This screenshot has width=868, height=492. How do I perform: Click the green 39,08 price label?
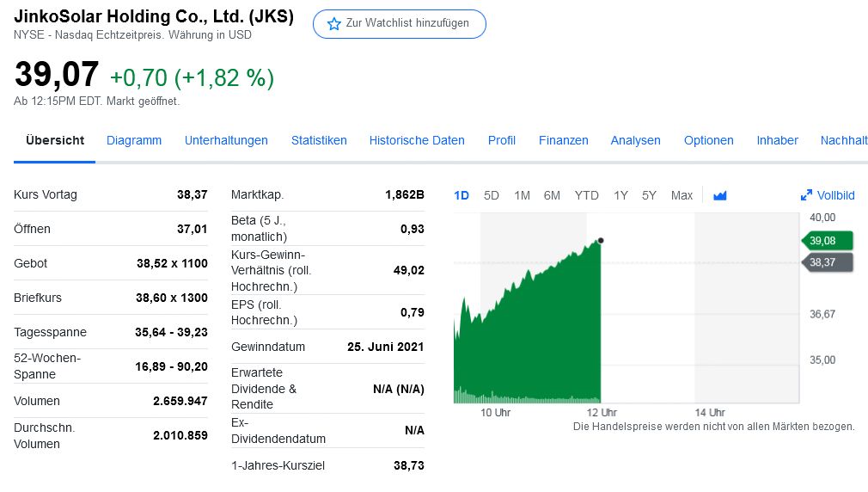tap(827, 240)
